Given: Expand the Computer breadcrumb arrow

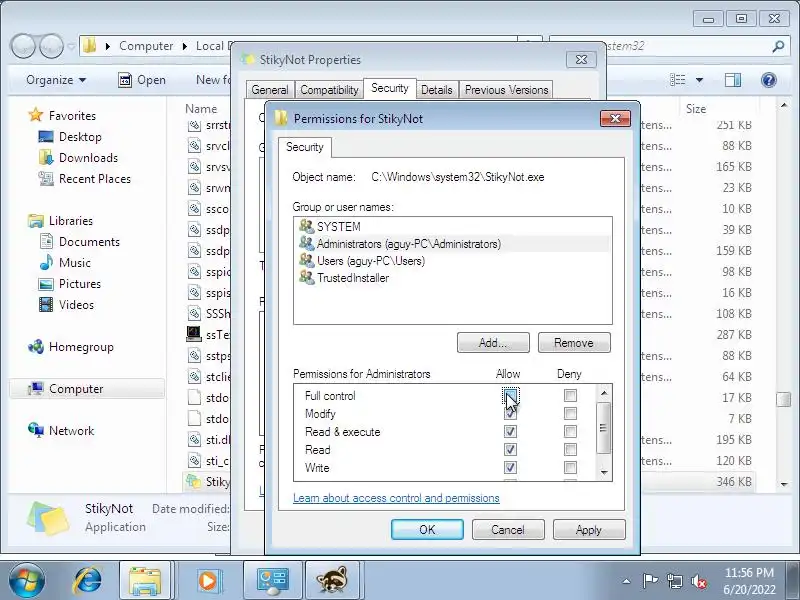Looking at the screenshot, I should point(185,46).
